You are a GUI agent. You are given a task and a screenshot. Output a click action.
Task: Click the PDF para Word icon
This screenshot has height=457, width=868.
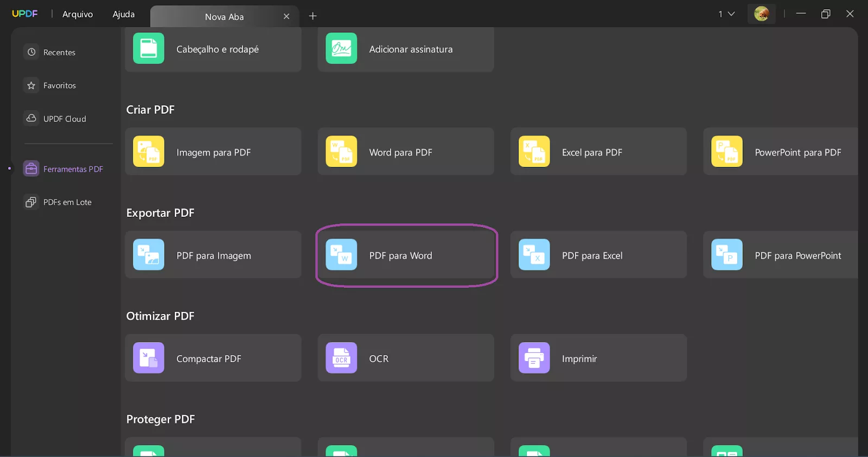[341, 255]
